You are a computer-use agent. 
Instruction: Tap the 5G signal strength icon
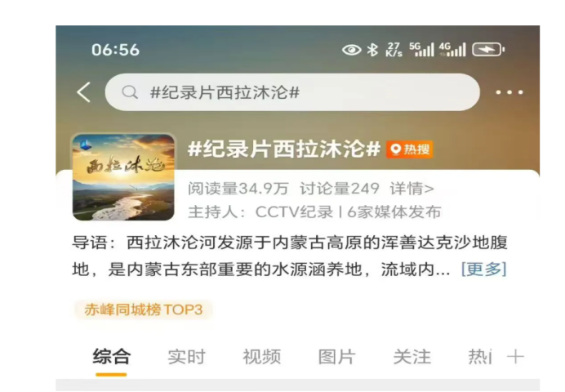point(421,49)
